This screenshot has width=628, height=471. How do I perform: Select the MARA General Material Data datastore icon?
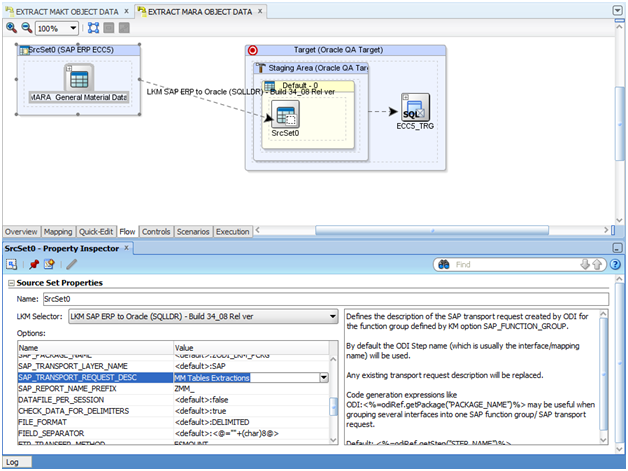[x=79, y=78]
